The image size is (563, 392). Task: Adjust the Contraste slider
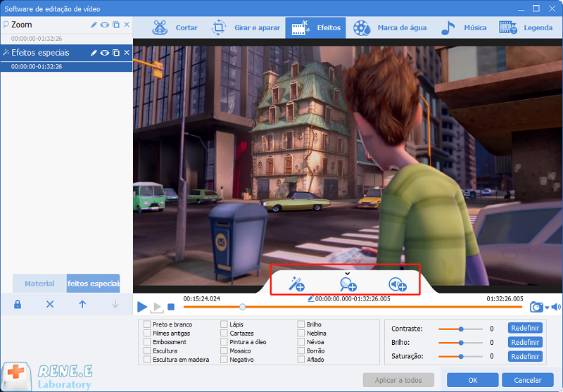(x=461, y=329)
